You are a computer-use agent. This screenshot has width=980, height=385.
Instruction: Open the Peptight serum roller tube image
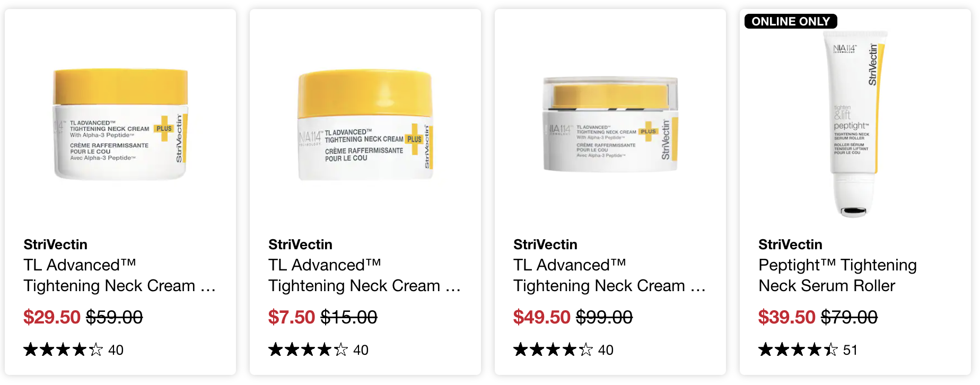855,124
